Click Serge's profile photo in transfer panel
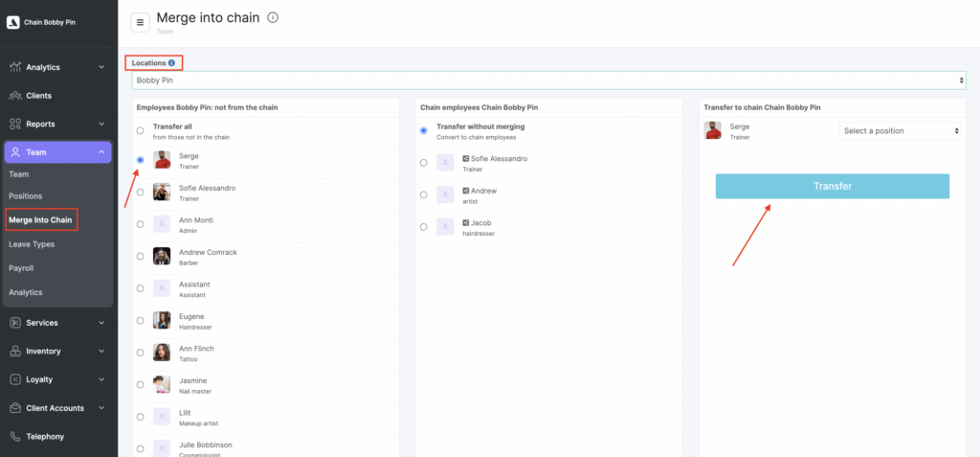 (712, 130)
